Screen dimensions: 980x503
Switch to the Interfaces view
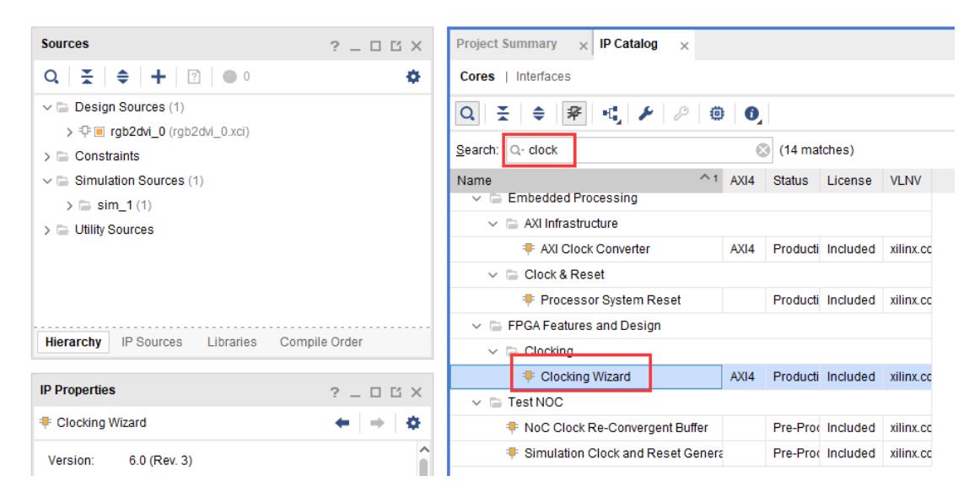coord(544,77)
